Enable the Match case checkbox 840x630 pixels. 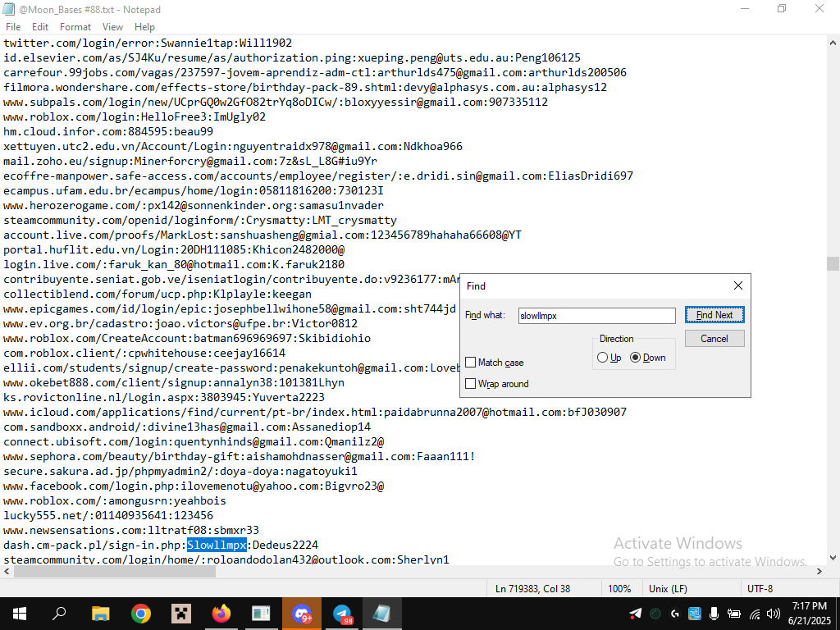(x=470, y=363)
